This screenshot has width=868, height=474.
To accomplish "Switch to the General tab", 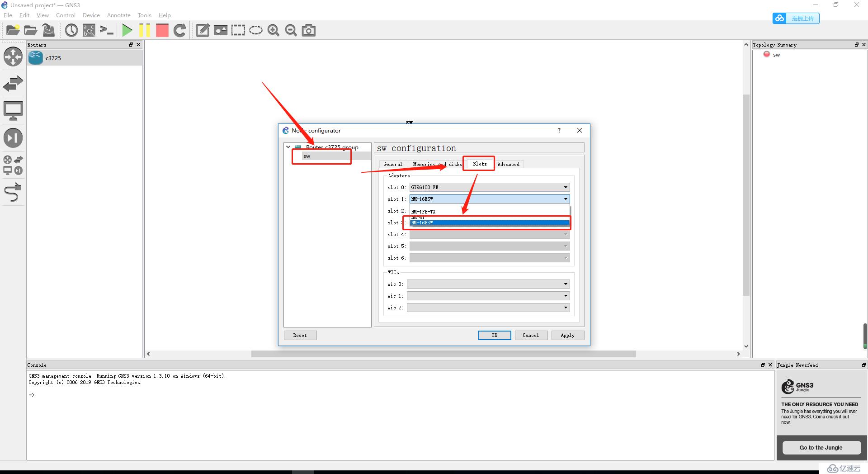I will tap(393, 164).
